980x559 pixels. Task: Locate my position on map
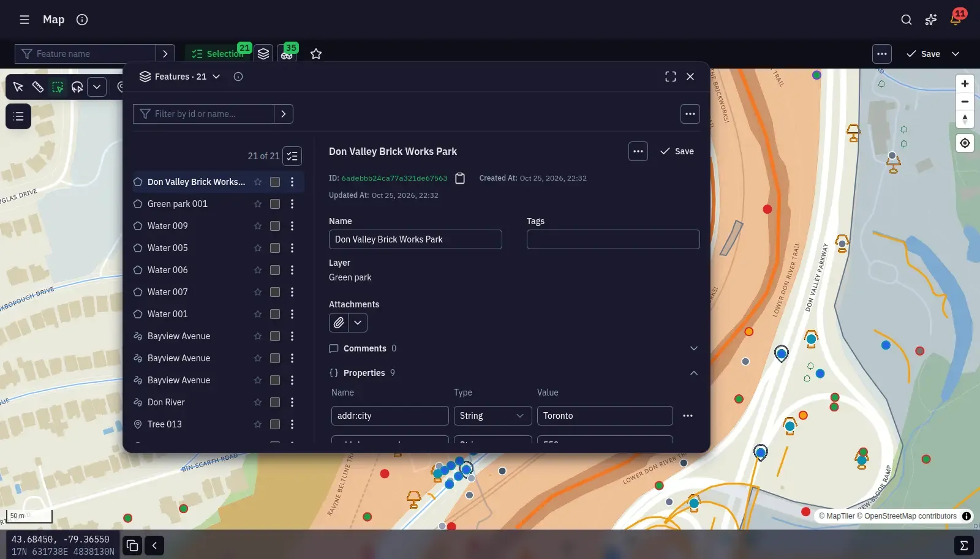(965, 143)
